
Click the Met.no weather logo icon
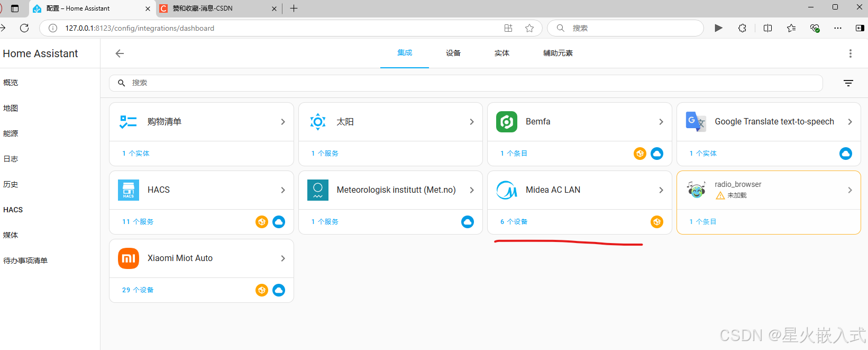pos(318,190)
